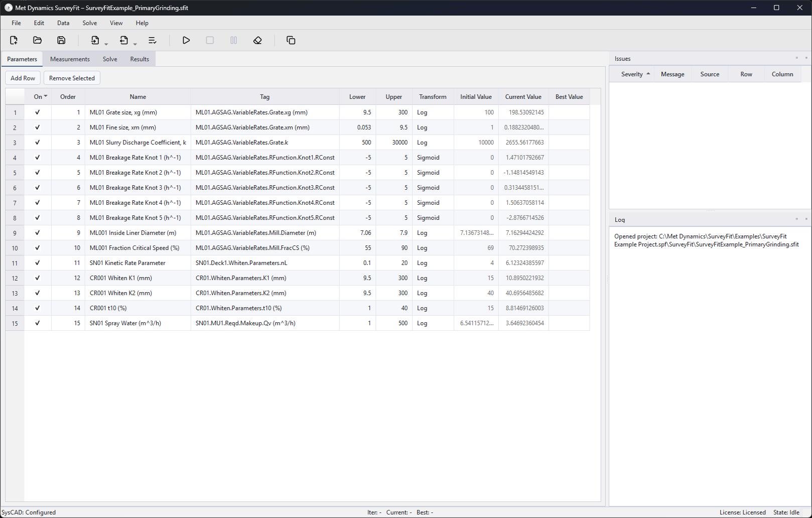The height and width of the screenshot is (518, 812).
Task: Float the Log panel using its dock icon
Action: (x=796, y=219)
